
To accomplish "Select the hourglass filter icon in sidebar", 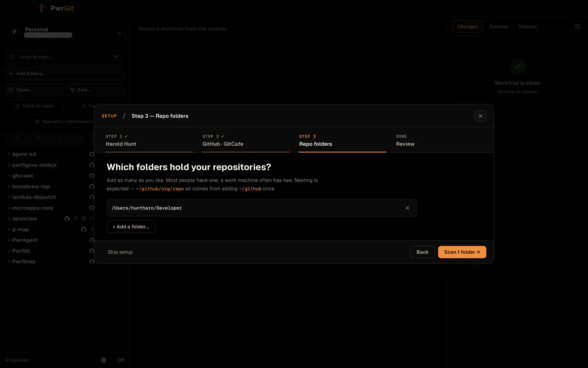I will pos(81,138).
